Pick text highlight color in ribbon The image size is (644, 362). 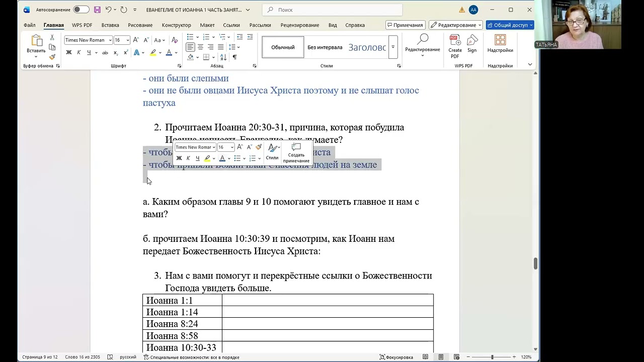pyautogui.click(x=153, y=53)
